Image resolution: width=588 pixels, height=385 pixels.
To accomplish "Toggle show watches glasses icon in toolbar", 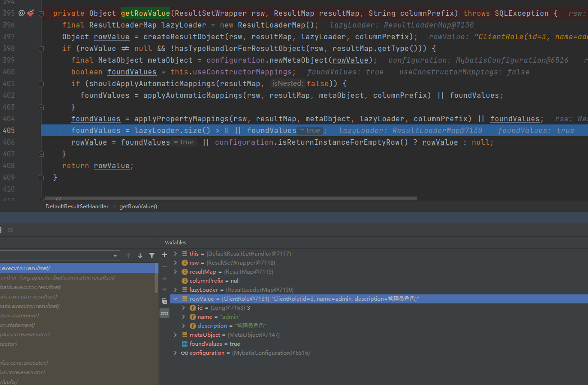I will pos(164,313).
